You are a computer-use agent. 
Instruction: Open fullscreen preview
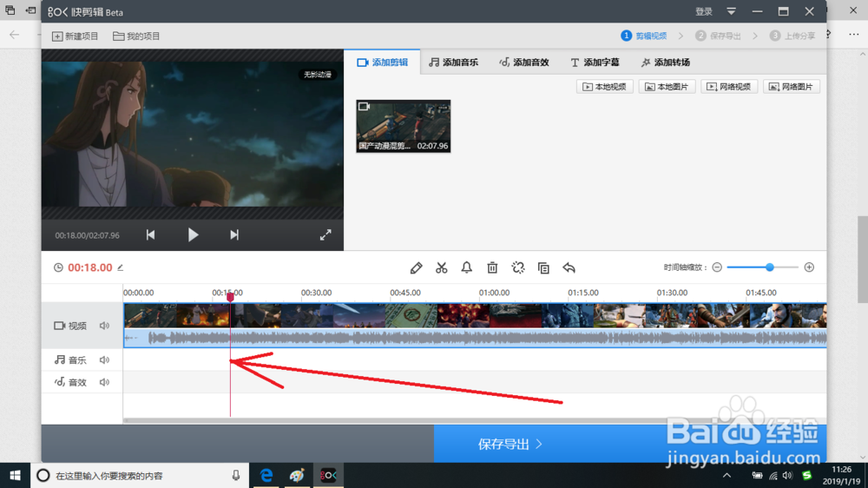tap(325, 234)
